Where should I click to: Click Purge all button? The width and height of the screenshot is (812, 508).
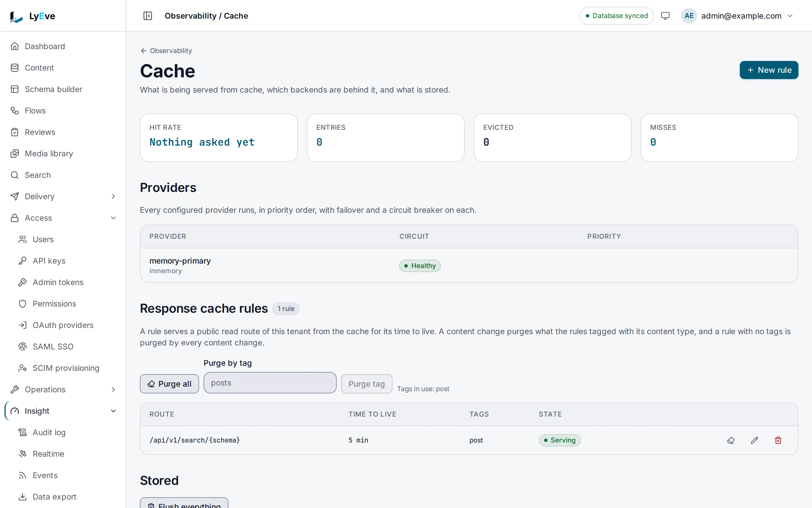tap(169, 384)
